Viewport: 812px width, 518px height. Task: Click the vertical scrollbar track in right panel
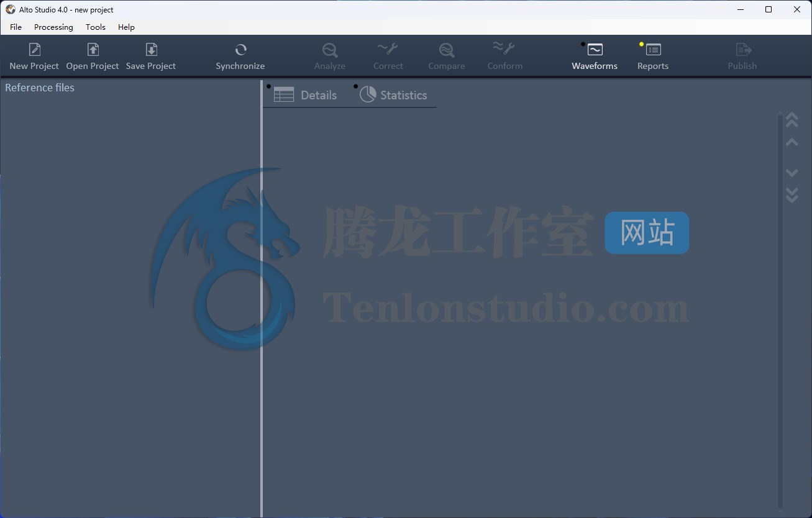pyautogui.click(x=780, y=311)
